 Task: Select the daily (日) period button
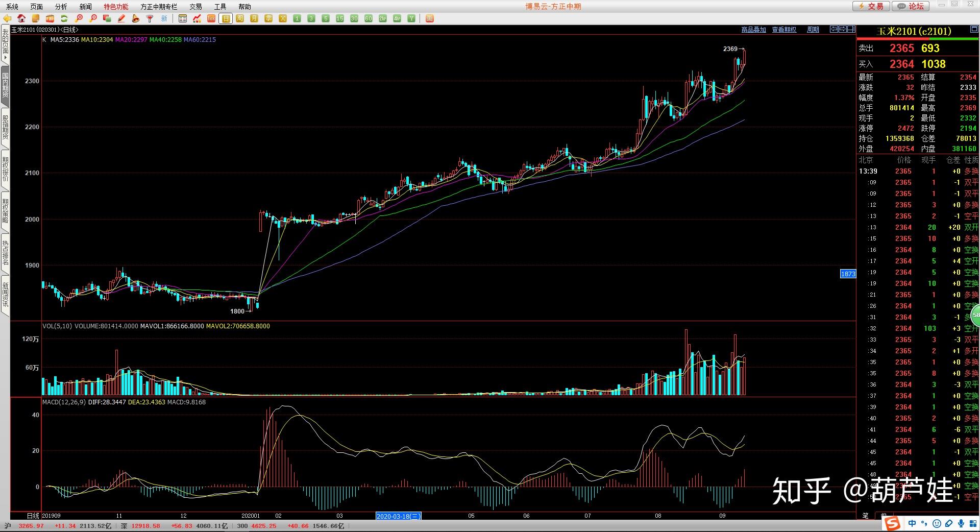coord(226,19)
